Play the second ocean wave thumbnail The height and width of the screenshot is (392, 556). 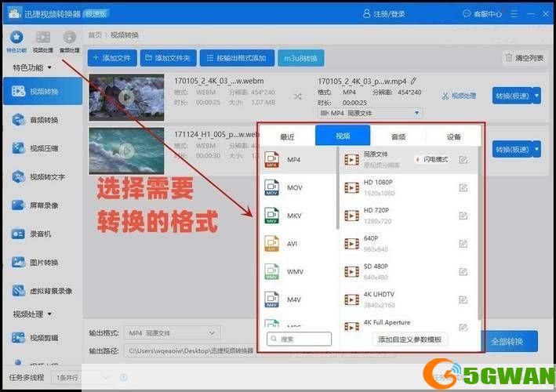coord(125,151)
